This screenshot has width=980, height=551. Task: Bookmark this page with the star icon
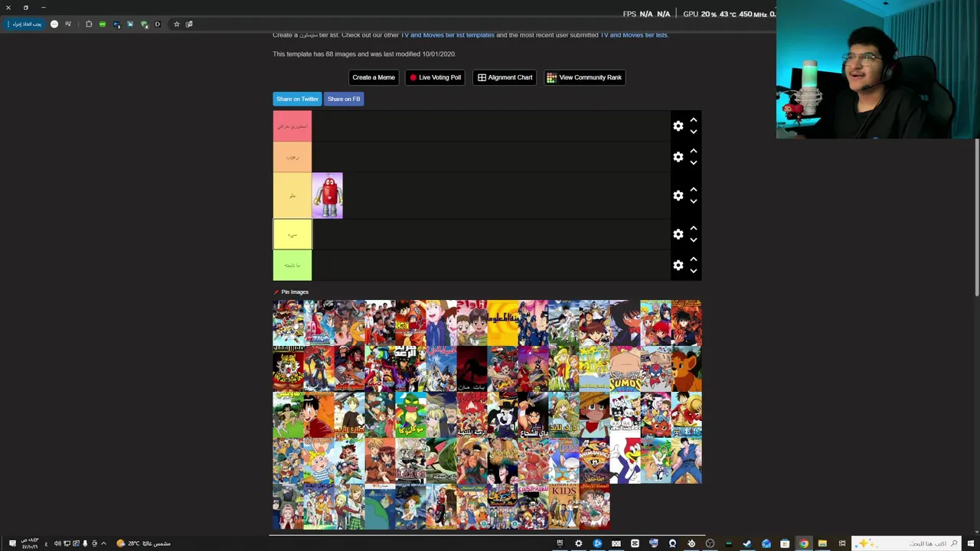pyautogui.click(x=176, y=24)
